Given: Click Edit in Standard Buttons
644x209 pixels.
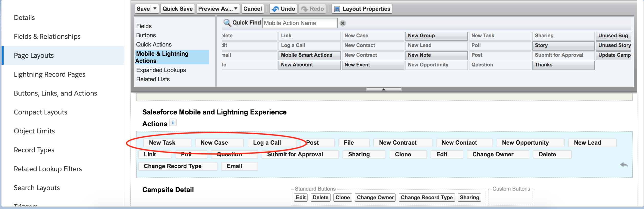Looking at the screenshot, I should tap(301, 198).
